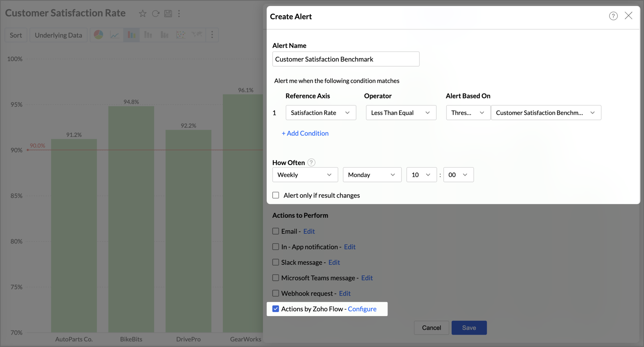Switch to the pie chart type
Viewport: 644px width, 347px height.
click(98, 35)
